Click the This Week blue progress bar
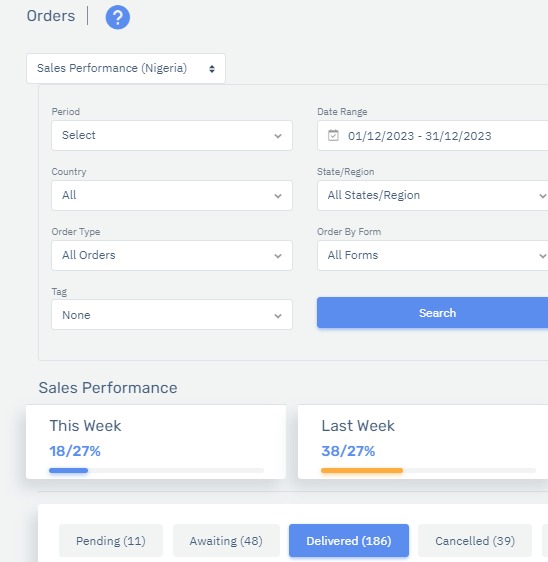 point(68,471)
